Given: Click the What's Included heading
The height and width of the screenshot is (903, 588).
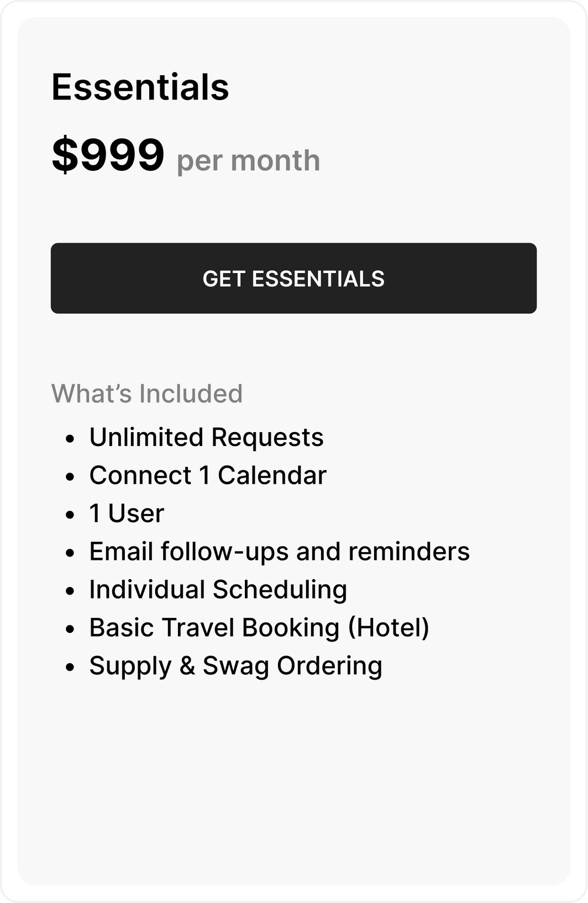Looking at the screenshot, I should [146, 392].
